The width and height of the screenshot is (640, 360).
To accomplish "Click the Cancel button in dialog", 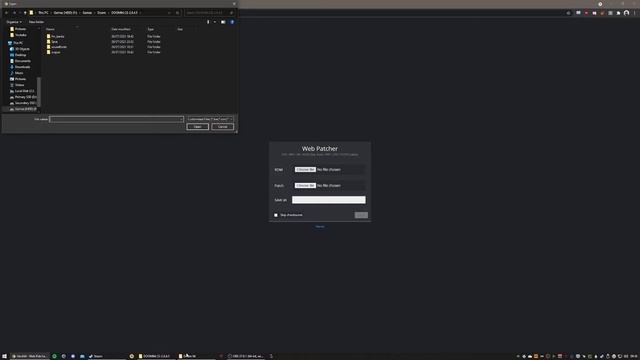I will coord(223,127).
